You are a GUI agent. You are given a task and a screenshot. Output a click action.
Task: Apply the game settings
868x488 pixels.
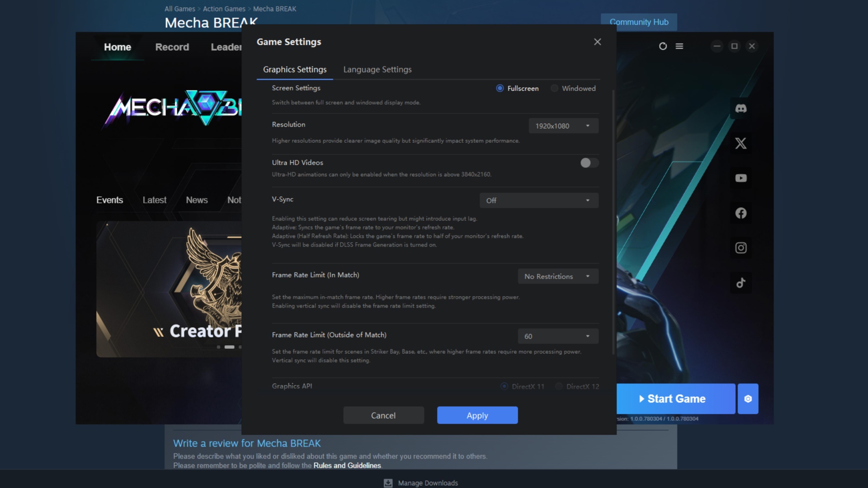click(477, 415)
